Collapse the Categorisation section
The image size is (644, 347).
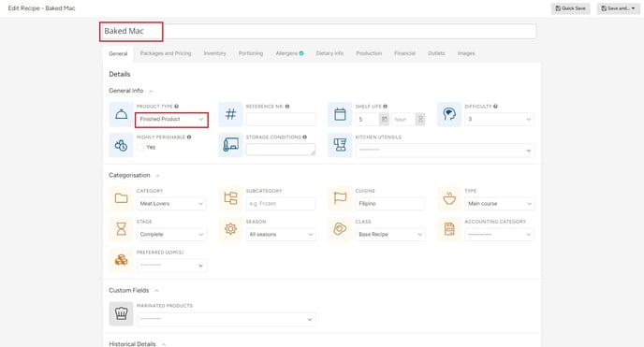pos(157,176)
